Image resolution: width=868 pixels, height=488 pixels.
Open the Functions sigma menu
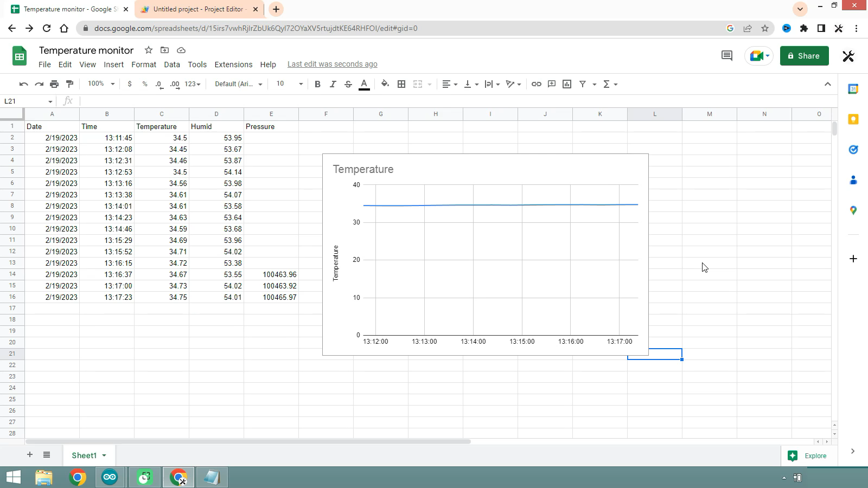coord(610,84)
